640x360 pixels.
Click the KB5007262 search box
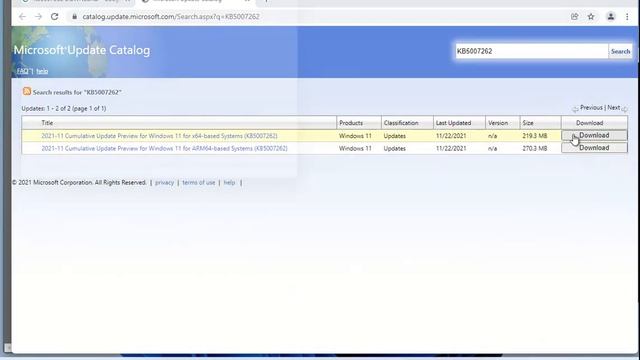point(531,51)
